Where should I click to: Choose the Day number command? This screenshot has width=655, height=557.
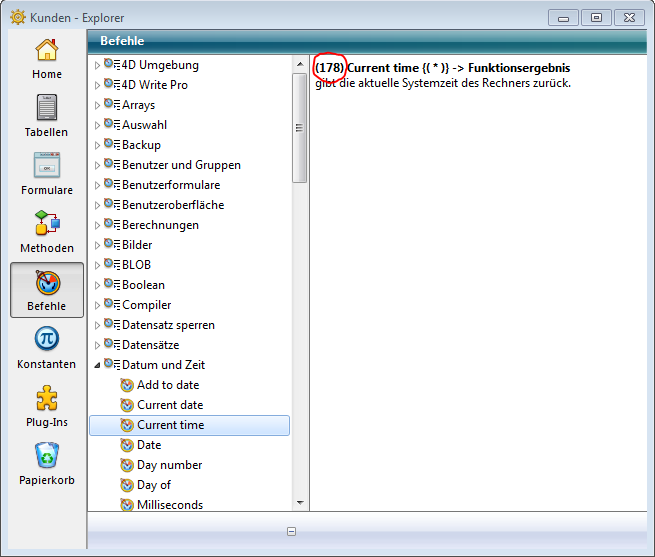(169, 465)
